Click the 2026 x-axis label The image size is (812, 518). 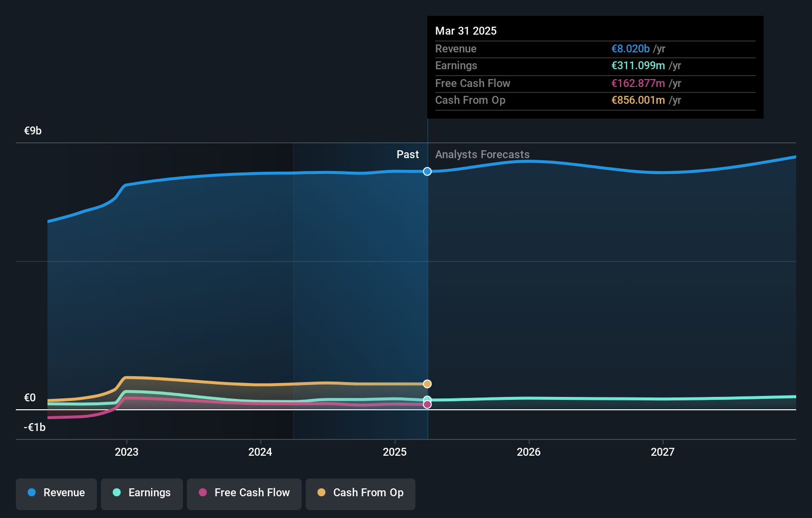pos(529,452)
